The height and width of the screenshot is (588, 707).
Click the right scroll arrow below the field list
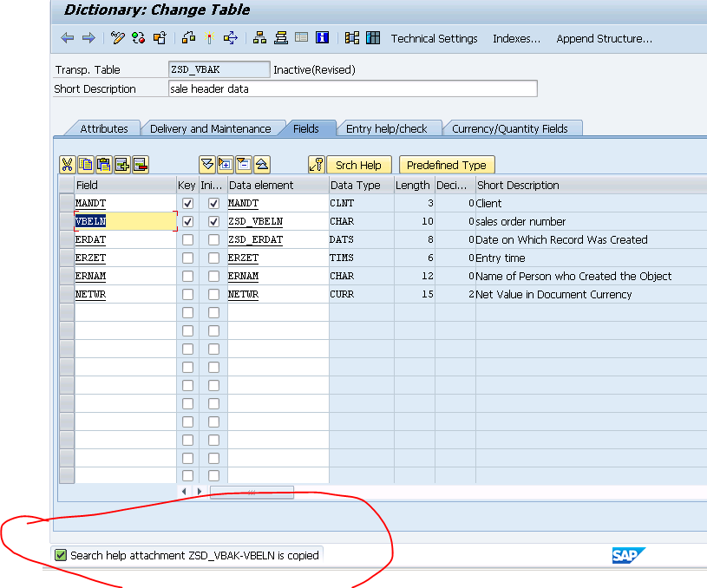(199, 491)
